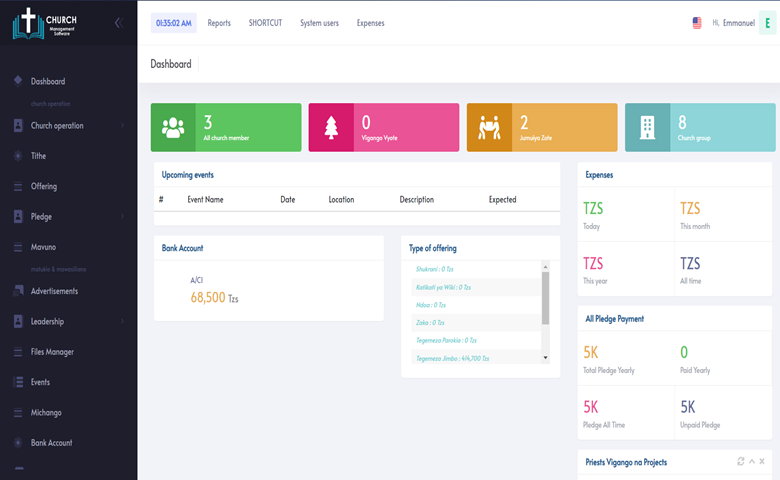Click the Church Management Software logo
The width and height of the screenshot is (780, 480).
[x=45, y=24]
